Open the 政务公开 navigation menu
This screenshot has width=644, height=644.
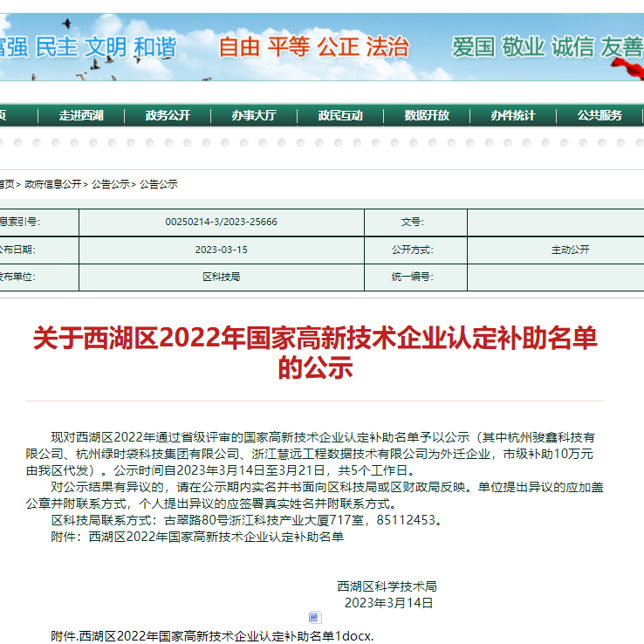point(168,115)
